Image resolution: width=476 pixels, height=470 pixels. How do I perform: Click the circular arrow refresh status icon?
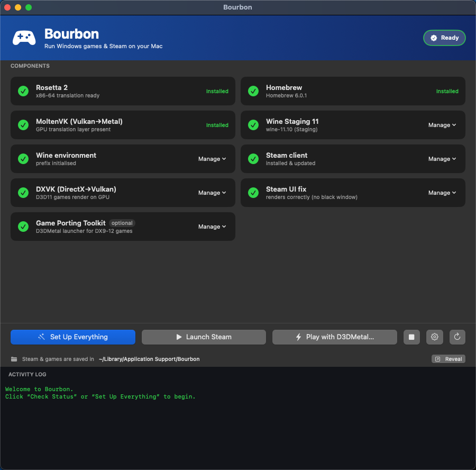click(x=457, y=337)
